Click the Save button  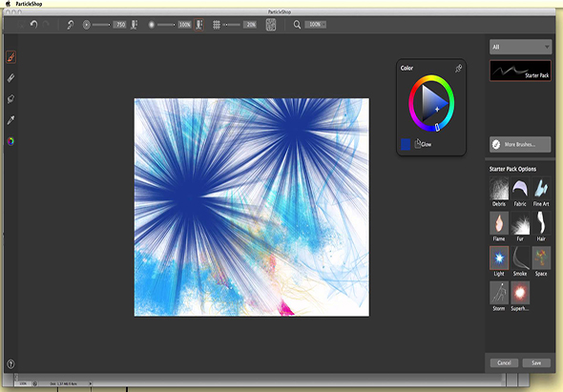click(536, 363)
